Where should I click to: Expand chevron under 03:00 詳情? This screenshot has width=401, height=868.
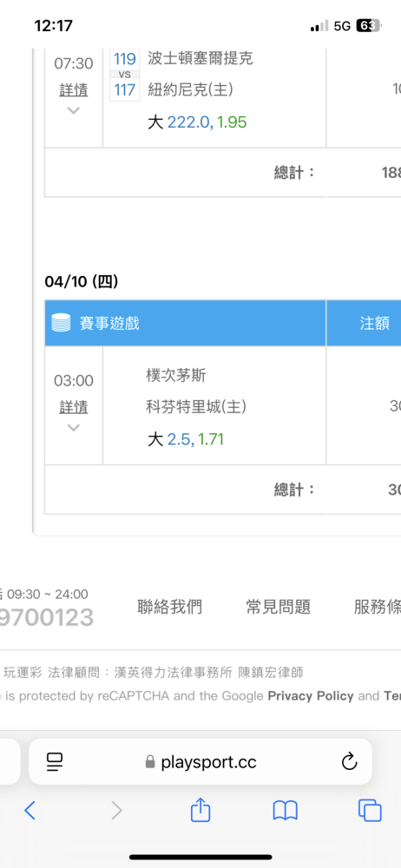[x=73, y=427]
